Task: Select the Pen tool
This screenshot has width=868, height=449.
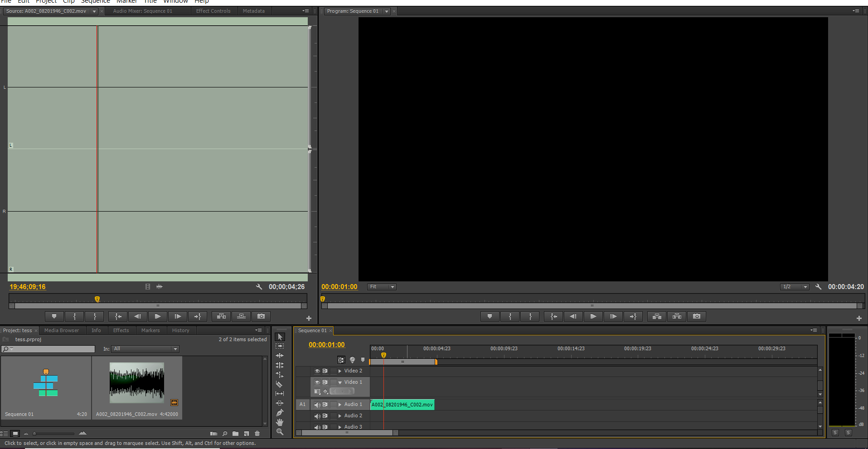Action: 280,413
